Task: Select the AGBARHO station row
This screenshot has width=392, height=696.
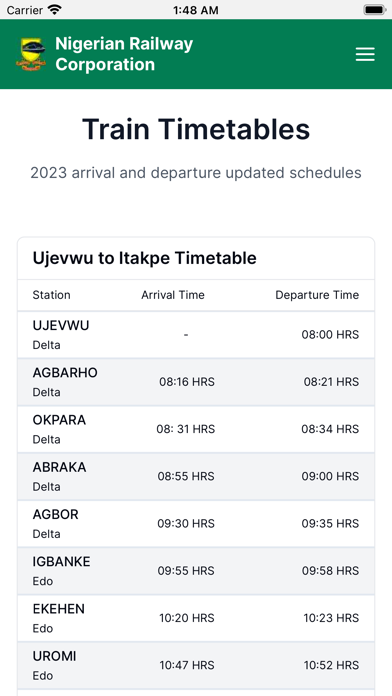Action: tap(196, 382)
